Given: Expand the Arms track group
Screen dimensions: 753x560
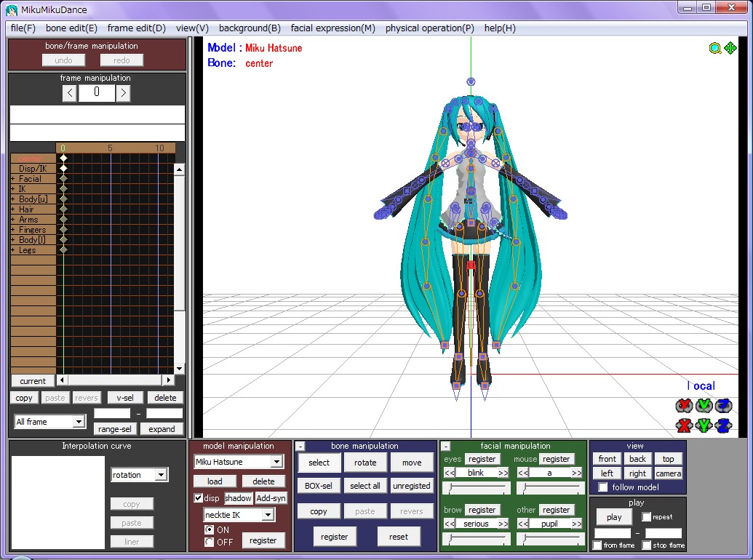Looking at the screenshot, I should pos(13,220).
